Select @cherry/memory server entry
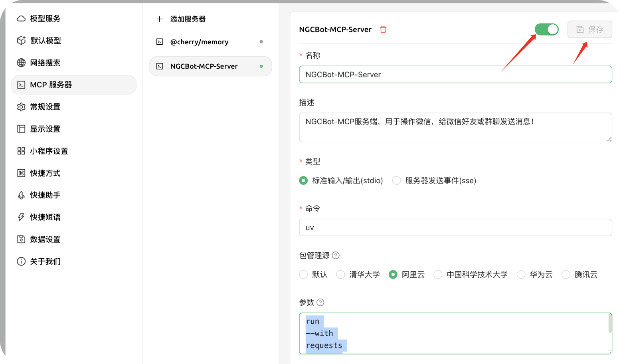Viewport: 621px width, 364px height. click(210, 42)
